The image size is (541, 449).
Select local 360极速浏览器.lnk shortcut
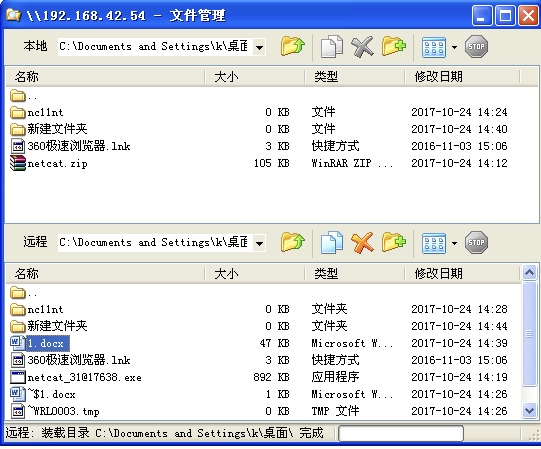70,146
